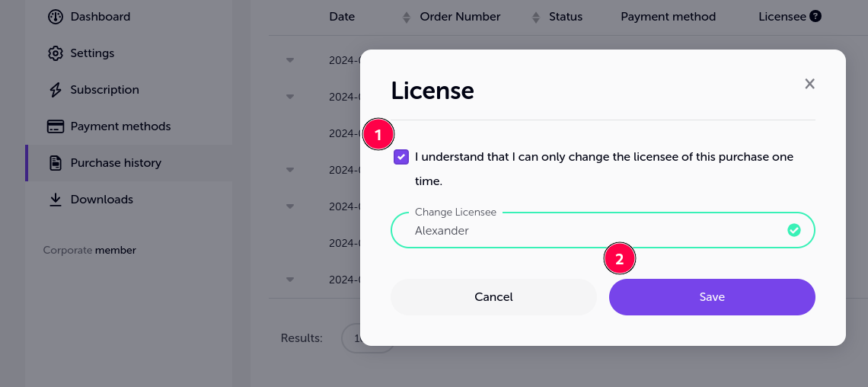
Task: Close the License dialog with X
Action: [810, 84]
